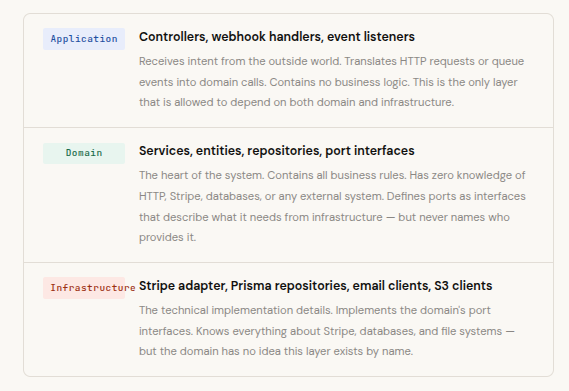Select heading "Controllers, webhook handlers, event listeners"
The image size is (569, 391).
point(277,37)
